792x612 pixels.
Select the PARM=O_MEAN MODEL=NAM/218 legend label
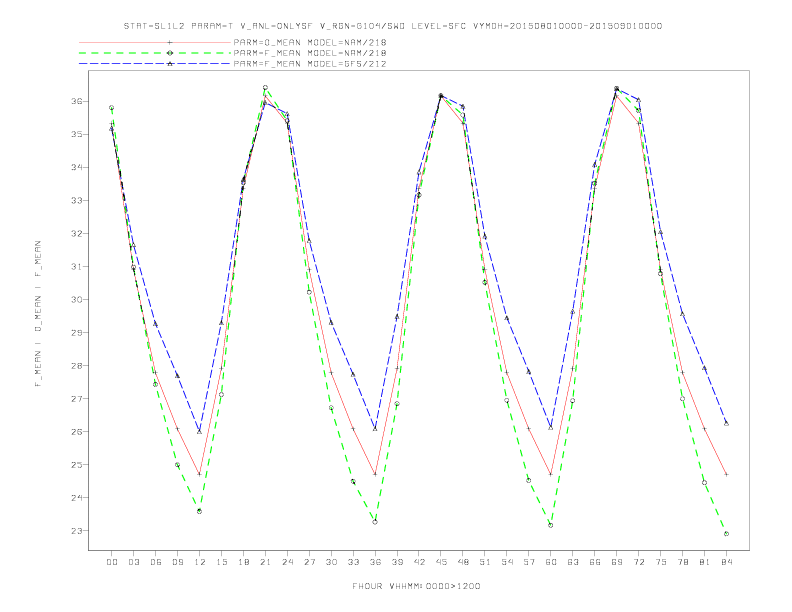tap(310, 42)
